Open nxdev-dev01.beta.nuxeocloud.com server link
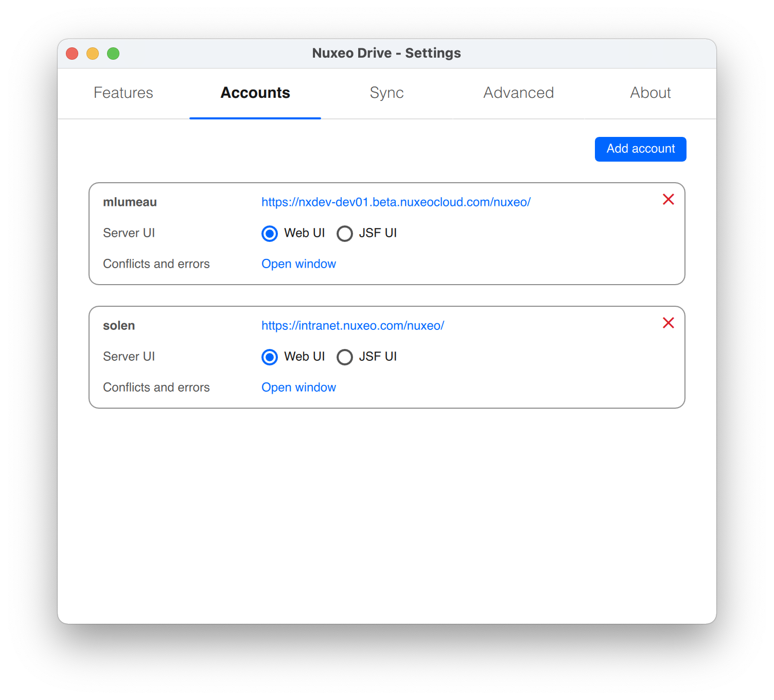 [x=396, y=202]
